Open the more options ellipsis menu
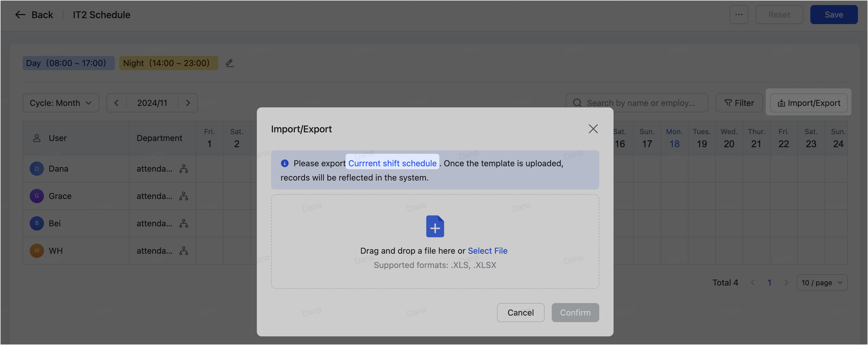Screen dimensions: 868x345 click(x=739, y=15)
